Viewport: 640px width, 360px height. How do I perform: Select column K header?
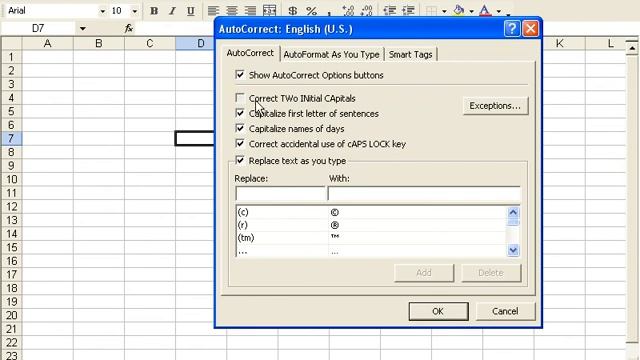560,43
